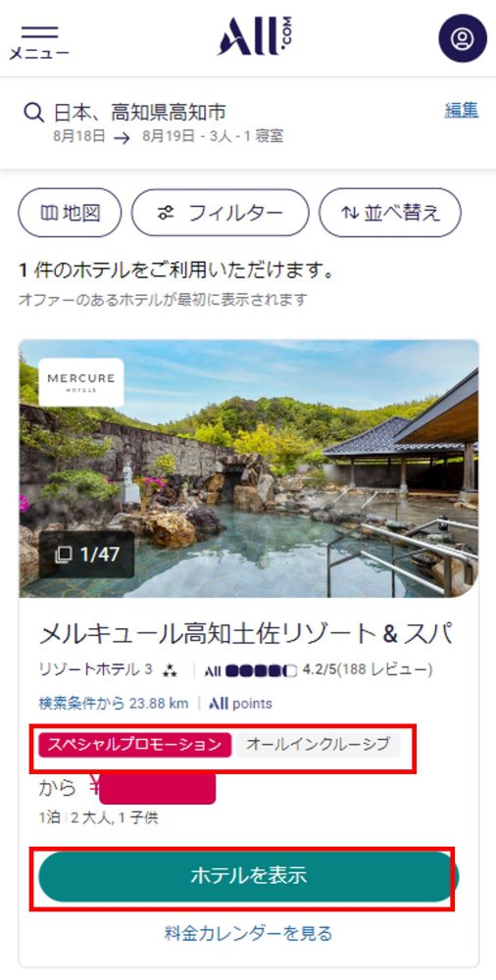Open the 料金カレンダーを見る link
The image size is (496, 980).
(x=248, y=934)
